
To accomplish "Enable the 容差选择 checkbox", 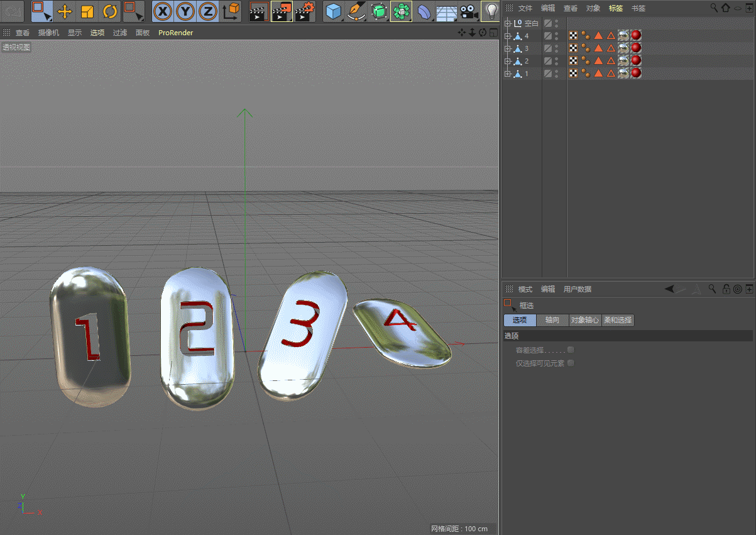I will click(571, 350).
